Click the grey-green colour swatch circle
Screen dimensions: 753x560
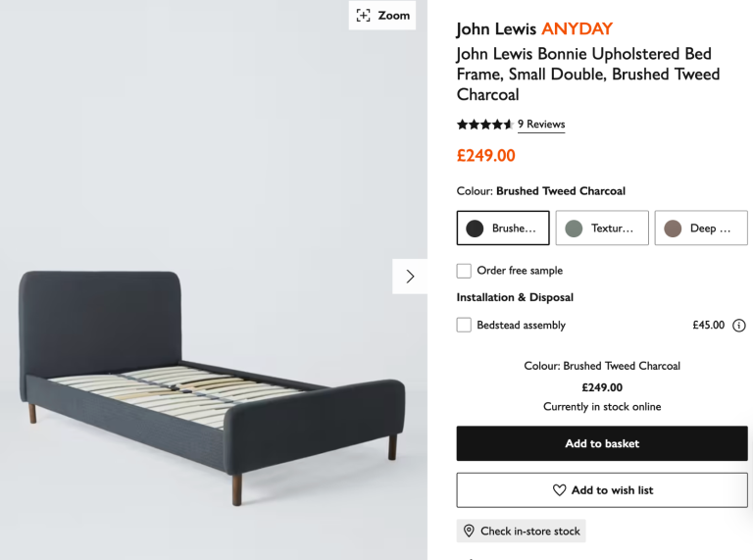(x=574, y=229)
